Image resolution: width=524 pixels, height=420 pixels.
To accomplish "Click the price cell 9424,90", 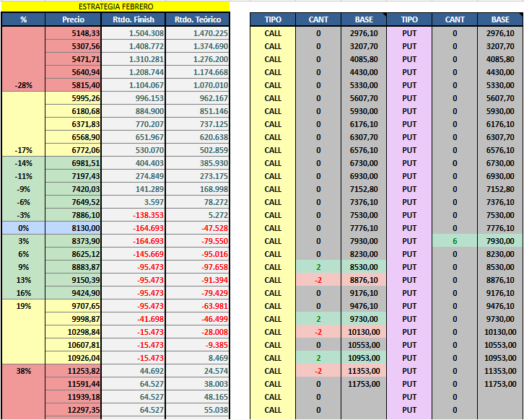I will tap(73, 293).
